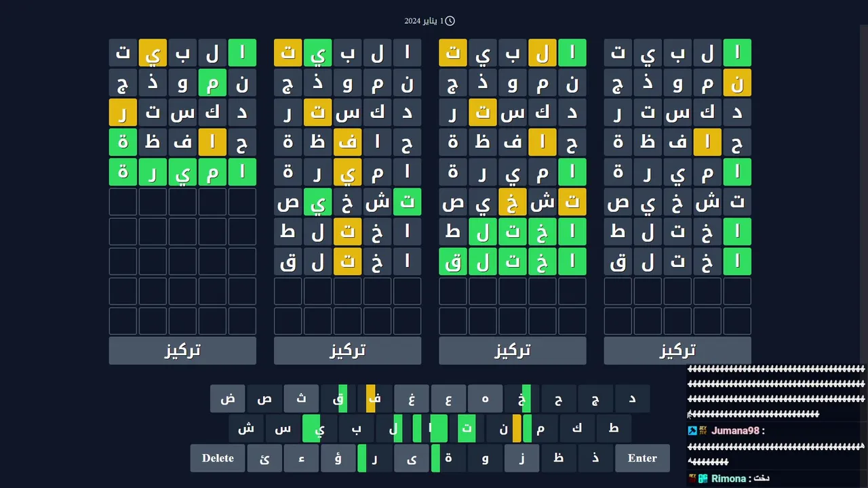Tap the ع key on the keyboard
This screenshot has height=488, width=868.
tap(448, 399)
